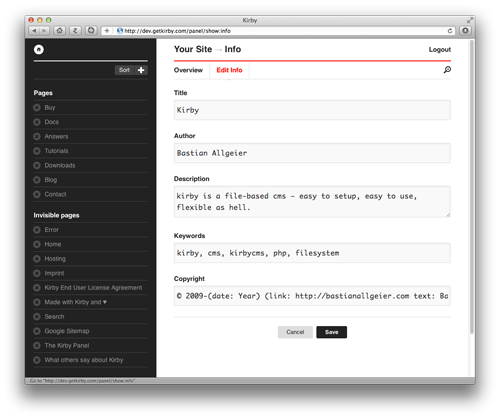500x419 pixels.
Task: Open the Tutorials page from the sidebar
Action: point(56,151)
